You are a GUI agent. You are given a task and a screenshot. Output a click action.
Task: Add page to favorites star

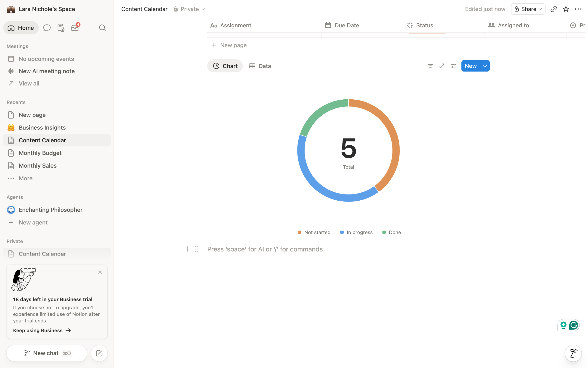click(566, 9)
